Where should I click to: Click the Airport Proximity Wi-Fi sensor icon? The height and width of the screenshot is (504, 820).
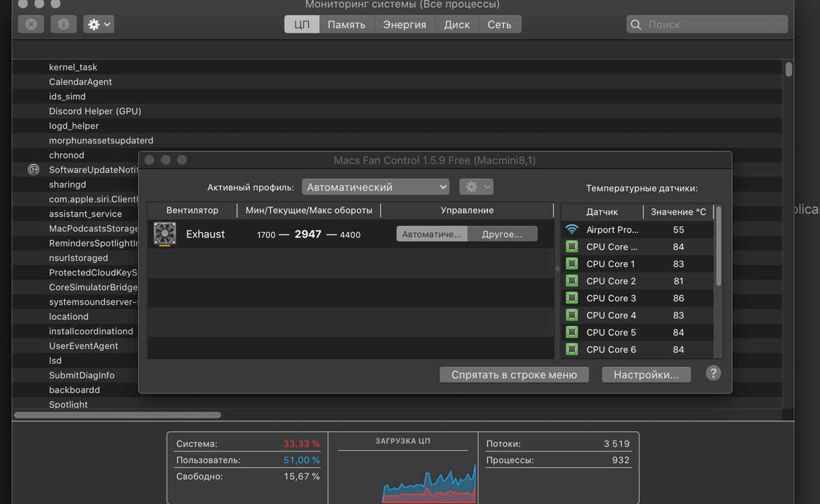(x=572, y=229)
